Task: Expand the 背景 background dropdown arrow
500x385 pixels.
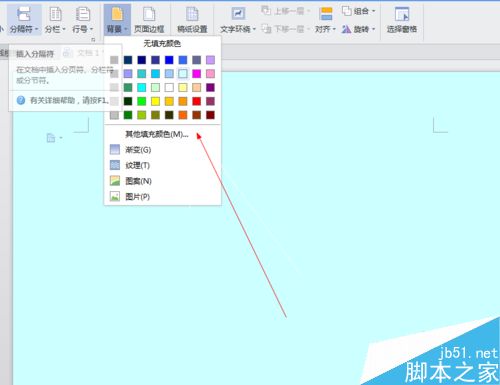Action: click(126, 29)
